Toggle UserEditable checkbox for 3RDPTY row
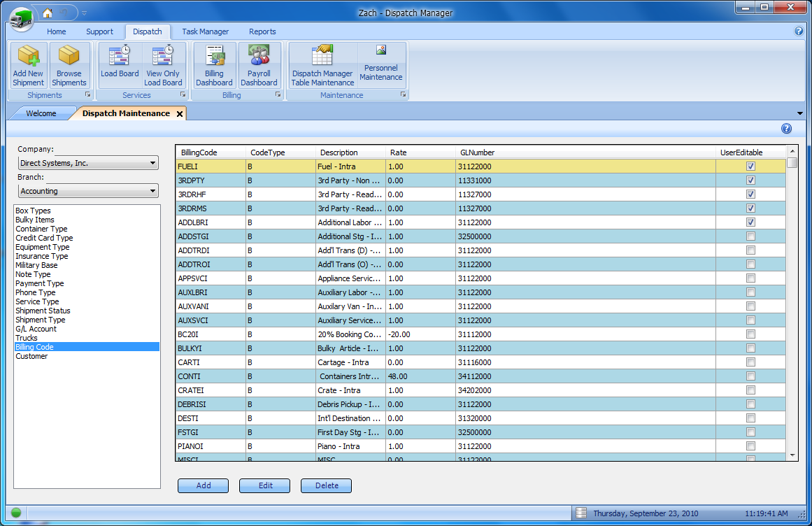The width and height of the screenshot is (812, 526). [750, 180]
